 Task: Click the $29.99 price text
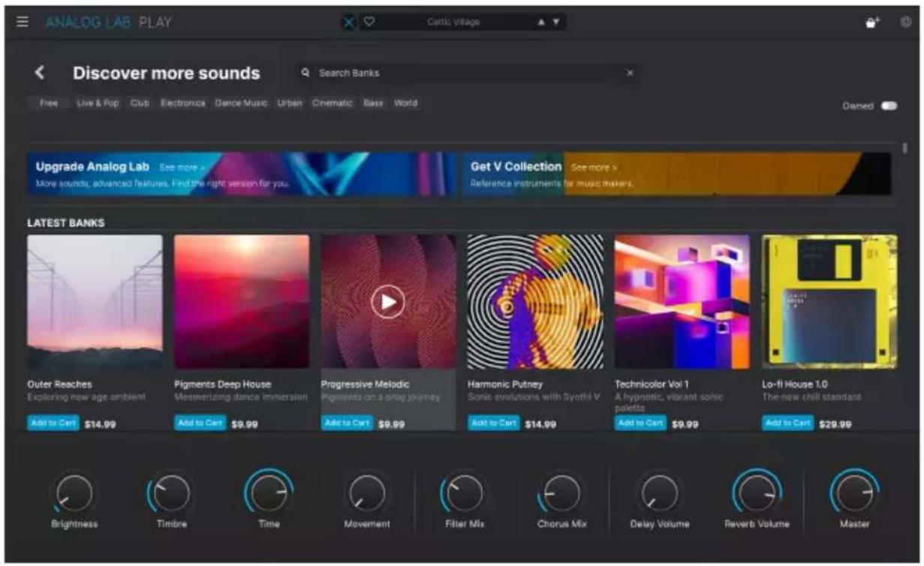[835, 424]
